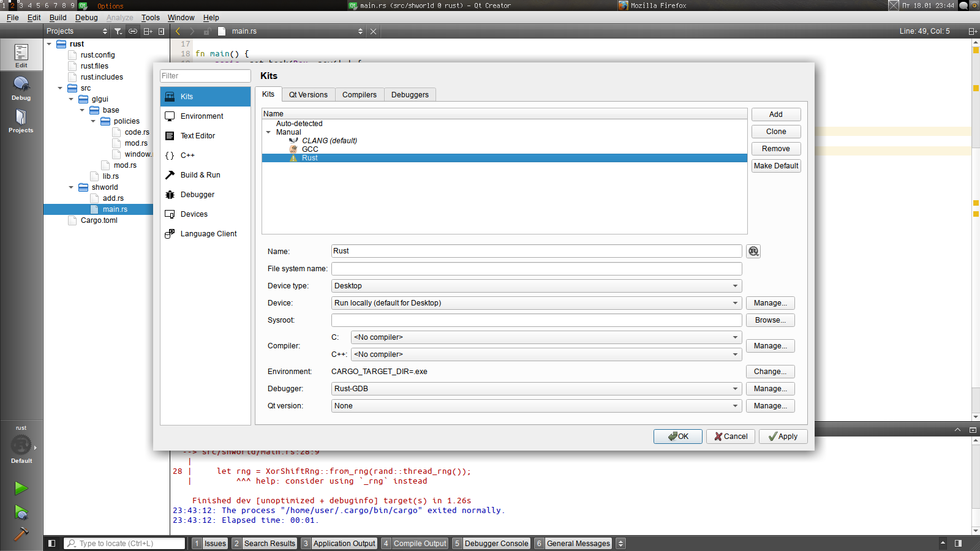Toggle the left sidebar from status bar
This screenshot has height=551, width=980.
point(52,543)
